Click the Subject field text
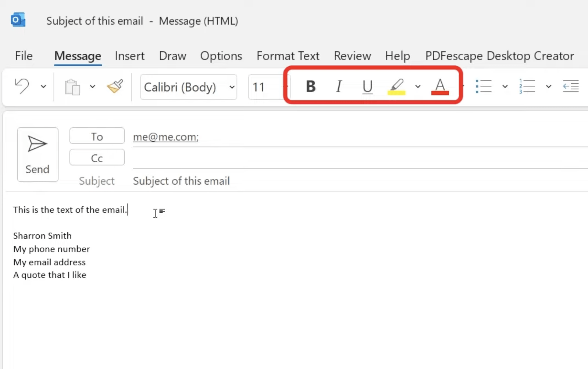The image size is (588, 369). tap(181, 181)
